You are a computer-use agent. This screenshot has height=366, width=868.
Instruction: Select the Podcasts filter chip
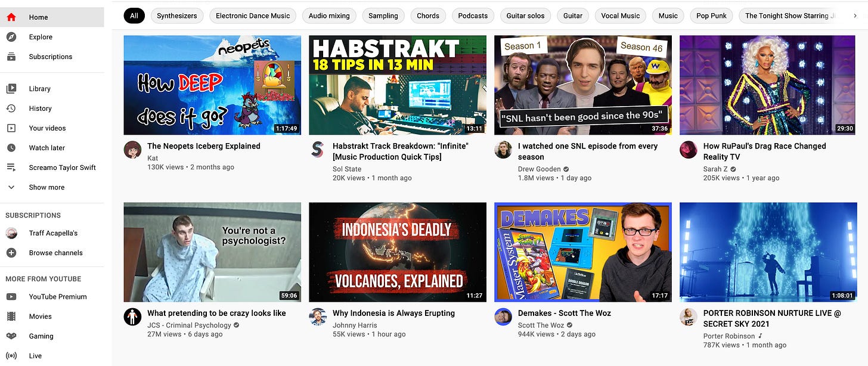pos(473,16)
